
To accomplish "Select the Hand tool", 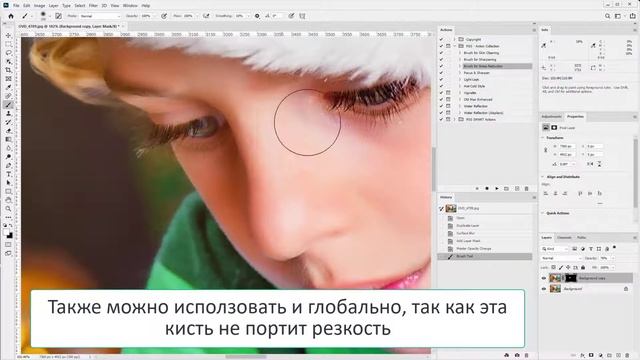I will coord(9,200).
